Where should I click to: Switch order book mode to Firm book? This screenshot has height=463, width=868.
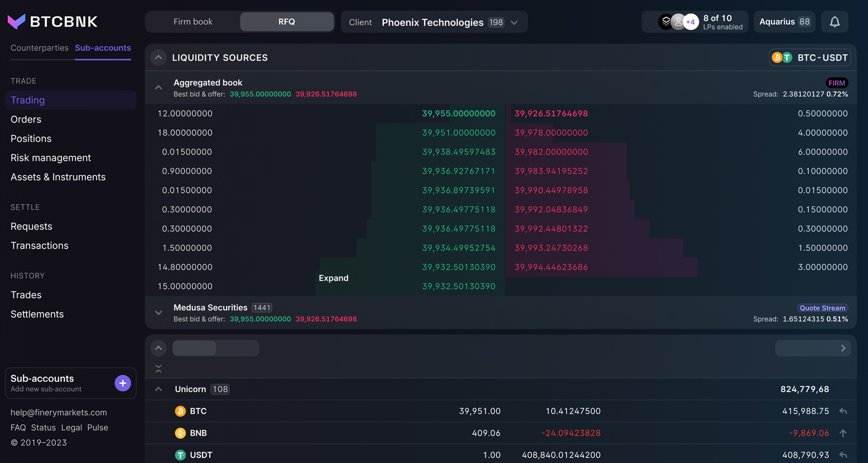click(x=193, y=22)
